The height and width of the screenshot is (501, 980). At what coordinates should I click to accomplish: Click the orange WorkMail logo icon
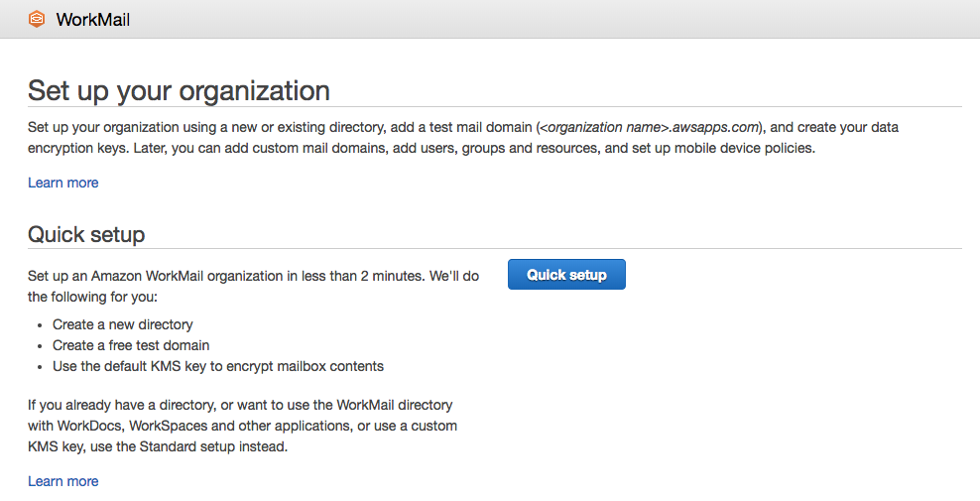[37, 20]
